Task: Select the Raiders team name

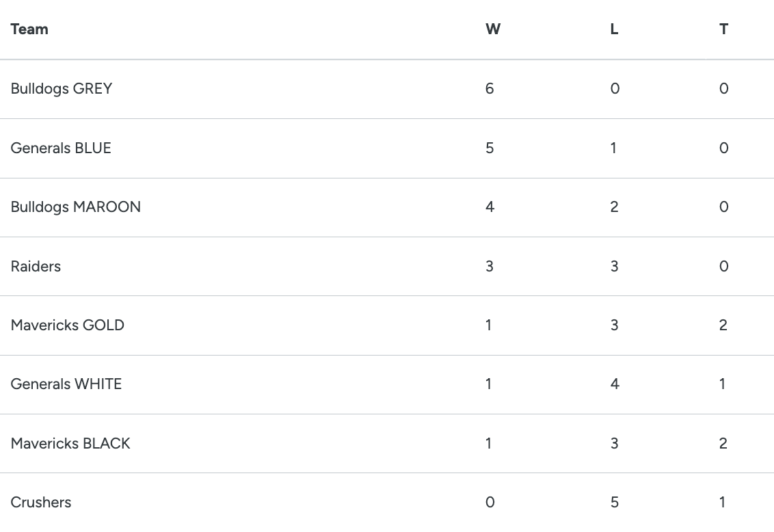Action: point(36,267)
